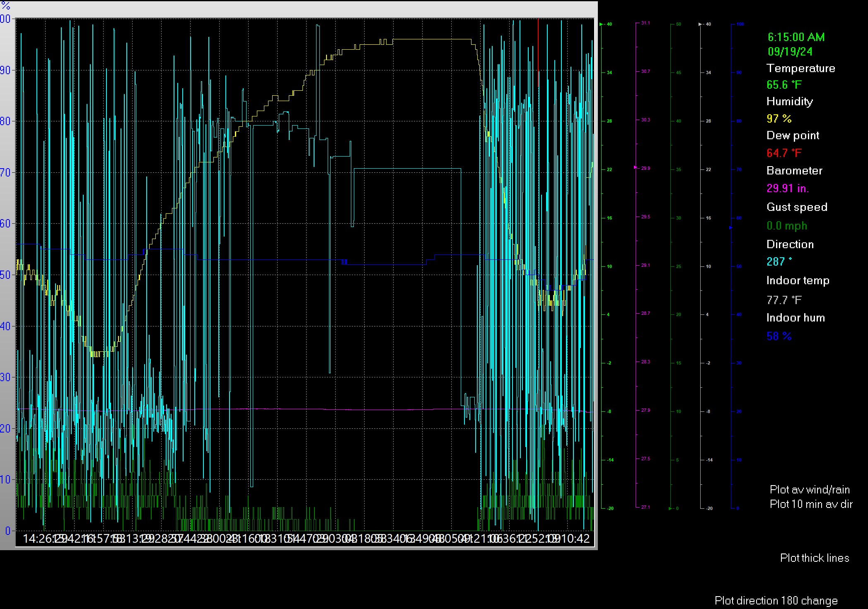Toggle Plot 10 min av dir option
Screen dimensions: 868x609
click(x=811, y=504)
